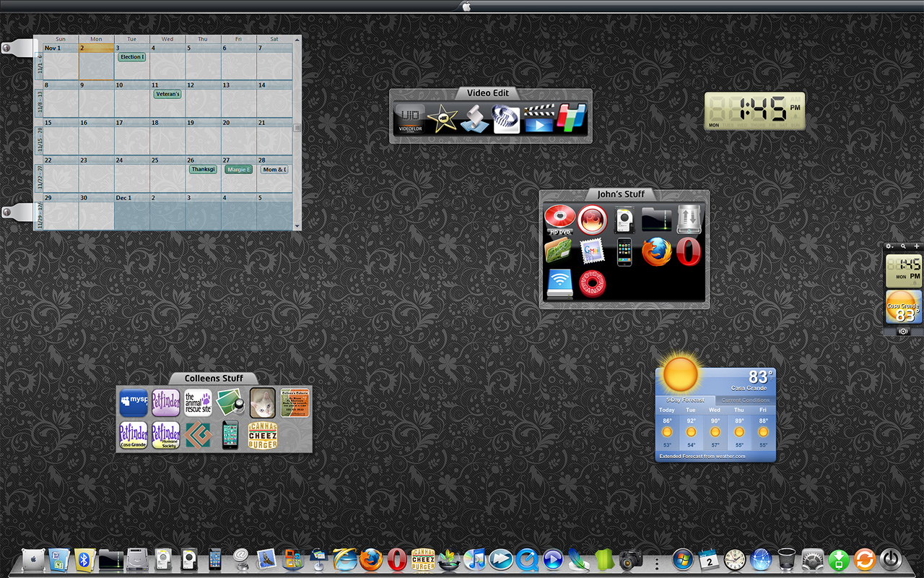Open iMovie star icon in Video Edit
The height and width of the screenshot is (578, 924).
click(x=442, y=118)
